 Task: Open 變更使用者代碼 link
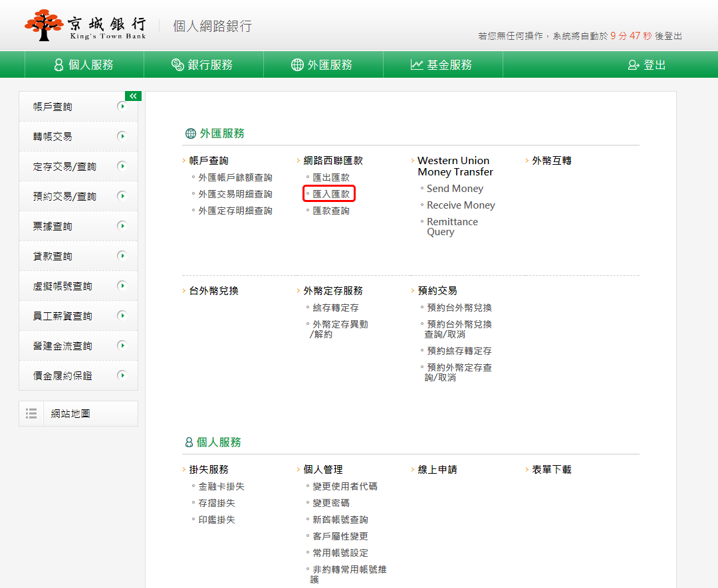point(345,486)
